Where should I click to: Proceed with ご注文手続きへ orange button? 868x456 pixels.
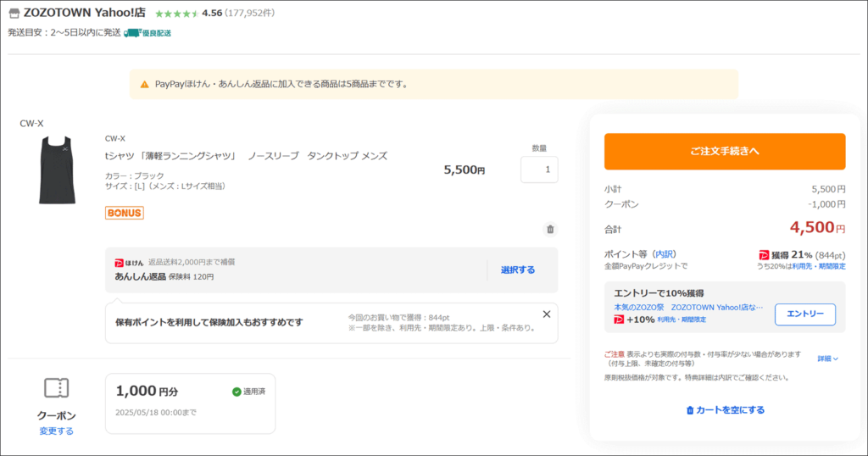725,151
